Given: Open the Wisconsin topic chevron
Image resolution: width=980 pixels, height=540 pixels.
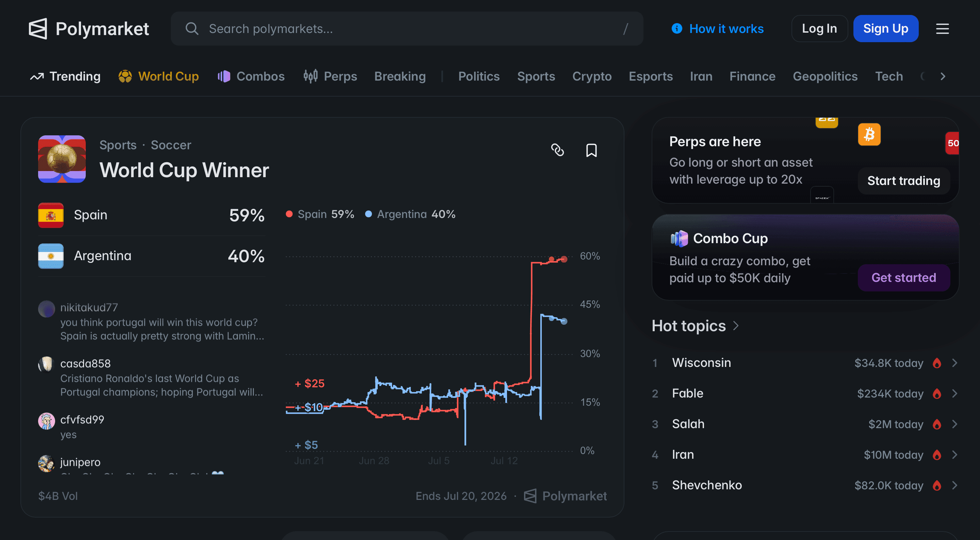Looking at the screenshot, I should pyautogui.click(x=954, y=363).
